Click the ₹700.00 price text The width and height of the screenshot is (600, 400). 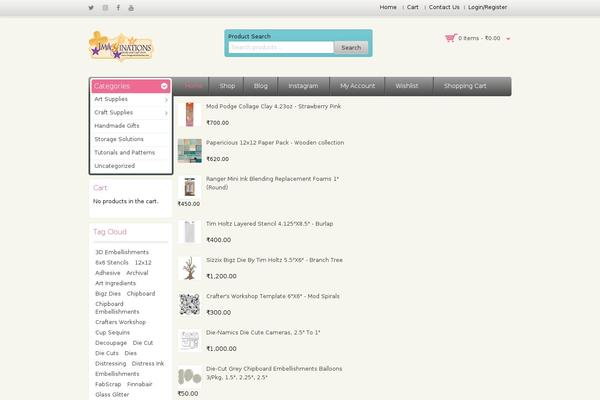[218, 123]
